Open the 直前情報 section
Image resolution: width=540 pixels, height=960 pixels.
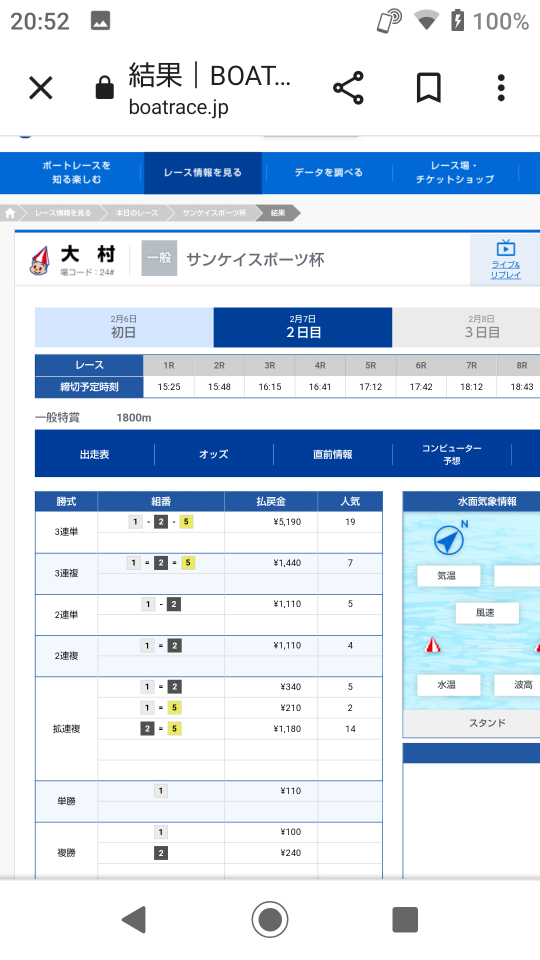tap(332, 454)
